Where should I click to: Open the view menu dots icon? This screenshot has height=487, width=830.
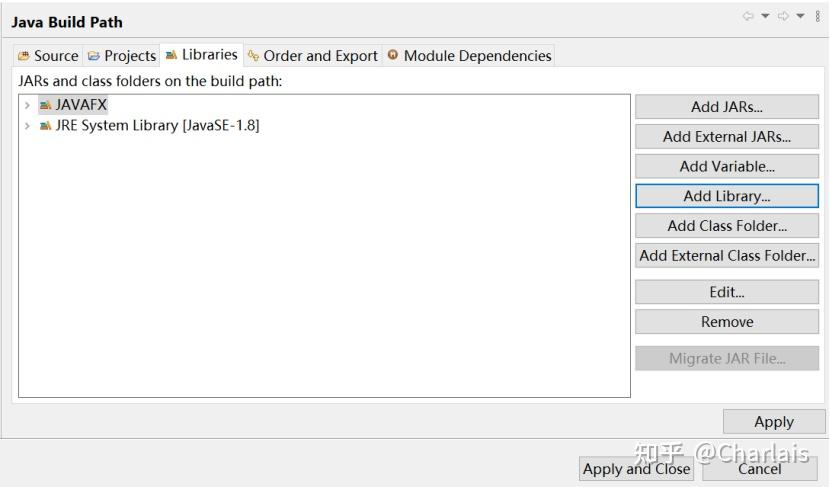pyautogui.click(x=818, y=16)
